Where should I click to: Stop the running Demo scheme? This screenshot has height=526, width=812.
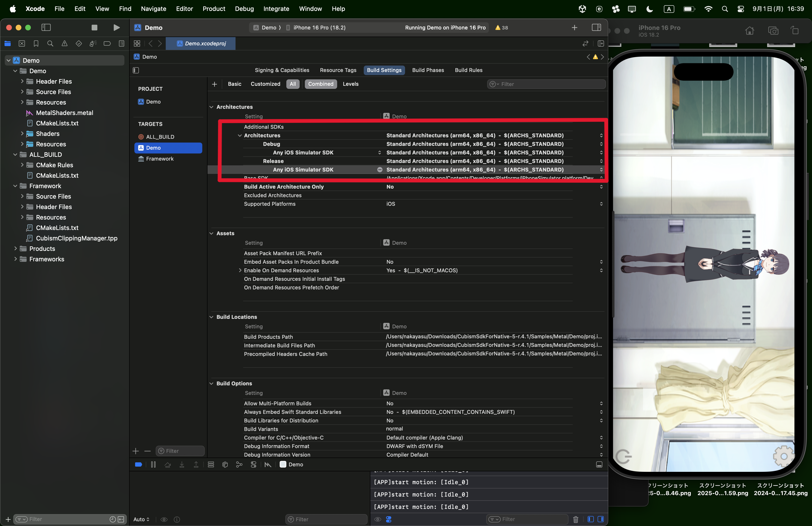tap(94, 28)
